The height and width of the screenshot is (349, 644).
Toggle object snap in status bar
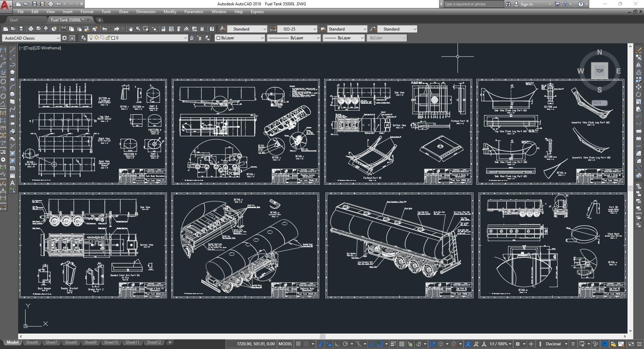click(x=380, y=344)
